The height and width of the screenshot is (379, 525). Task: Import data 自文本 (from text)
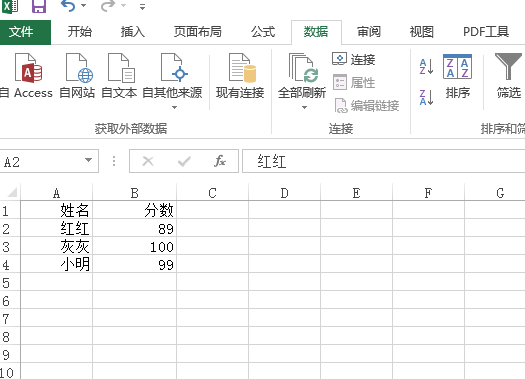(x=119, y=76)
